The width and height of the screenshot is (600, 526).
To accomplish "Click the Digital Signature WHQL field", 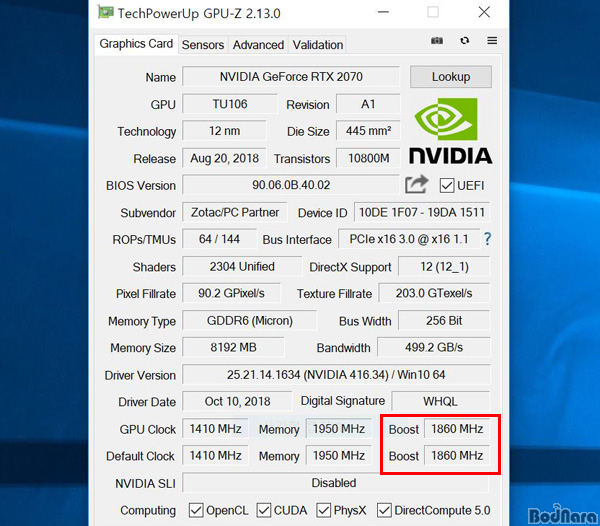I will coord(440,401).
